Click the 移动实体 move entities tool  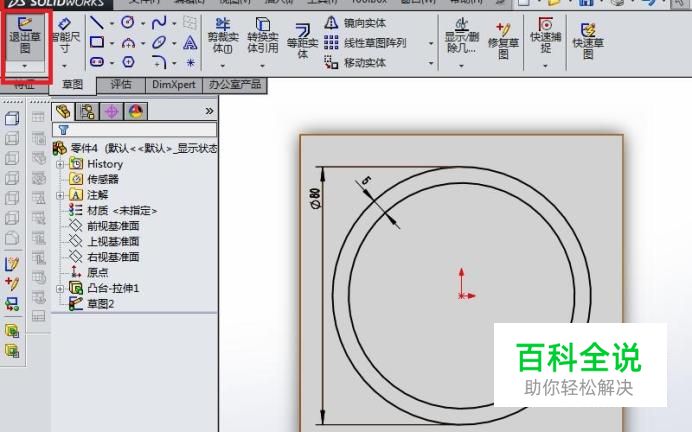pyautogui.click(x=355, y=63)
